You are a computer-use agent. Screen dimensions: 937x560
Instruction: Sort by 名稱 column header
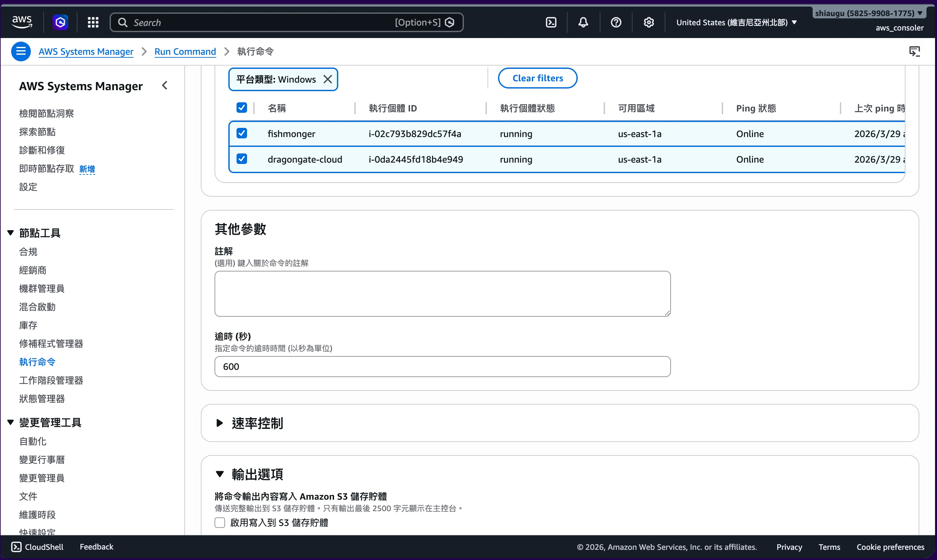click(x=277, y=108)
